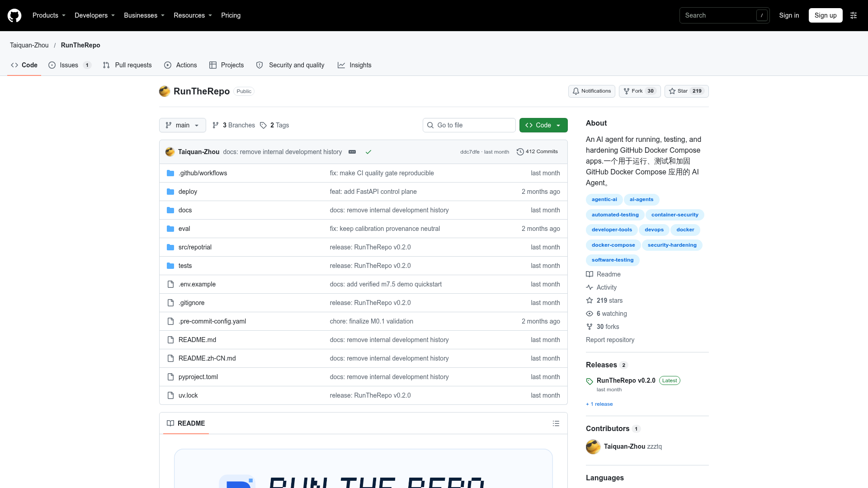Open the 2 Tags link
This screenshot has width=868, height=488.
(x=274, y=125)
